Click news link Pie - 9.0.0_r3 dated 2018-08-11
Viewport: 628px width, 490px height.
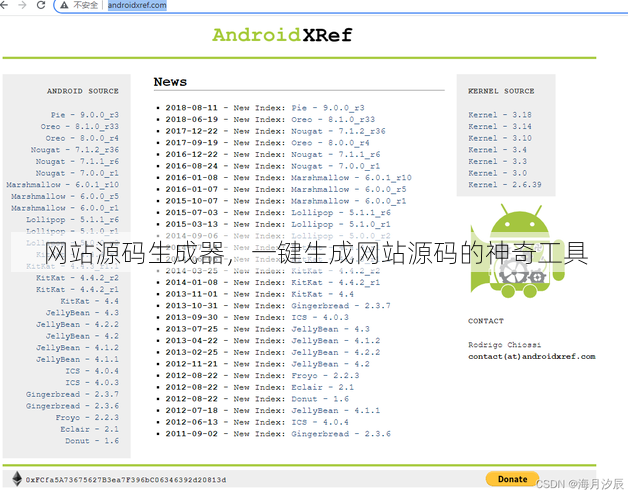(328, 107)
